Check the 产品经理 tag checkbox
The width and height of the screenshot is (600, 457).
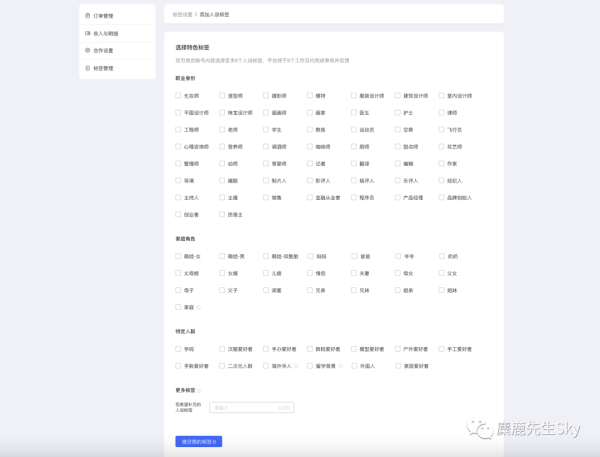point(398,197)
